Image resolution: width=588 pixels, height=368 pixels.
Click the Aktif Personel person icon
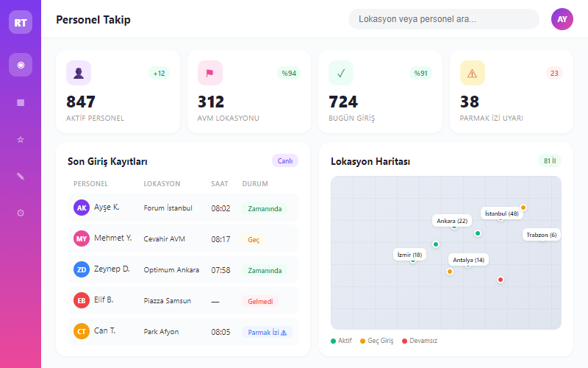79,73
